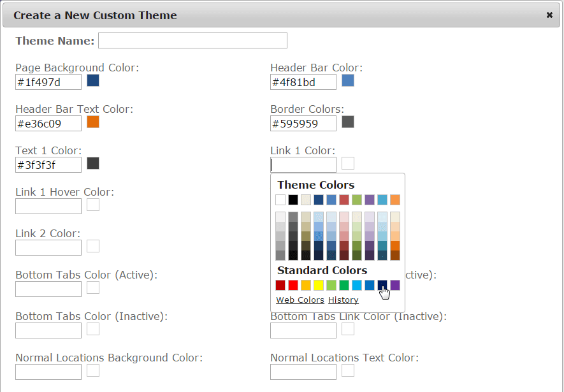Click the orange Header Bar Text Color swatch
564x392 pixels.
coord(93,122)
